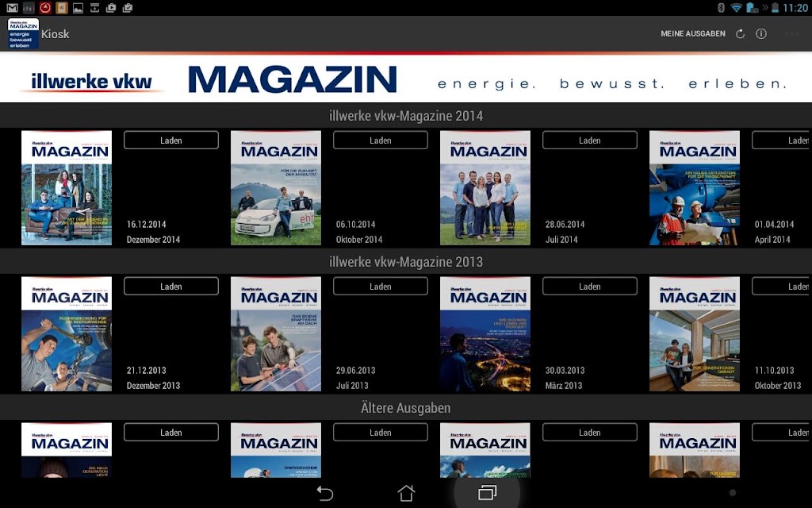This screenshot has height=508, width=812.
Task: Tap the Wi-Fi status icon
Action: [x=736, y=8]
